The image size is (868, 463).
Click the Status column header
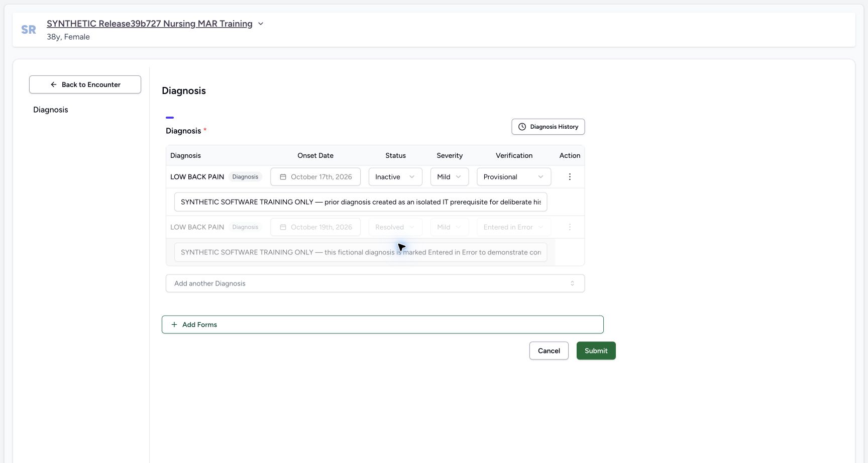[x=395, y=155]
